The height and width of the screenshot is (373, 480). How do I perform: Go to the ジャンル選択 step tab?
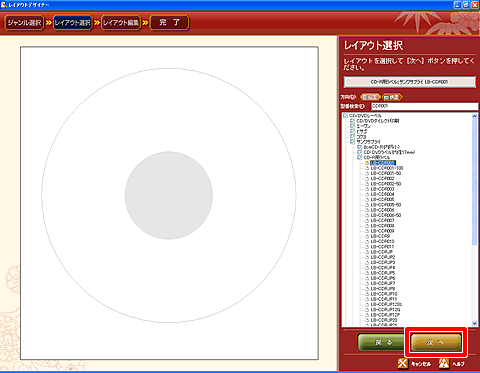tap(24, 23)
